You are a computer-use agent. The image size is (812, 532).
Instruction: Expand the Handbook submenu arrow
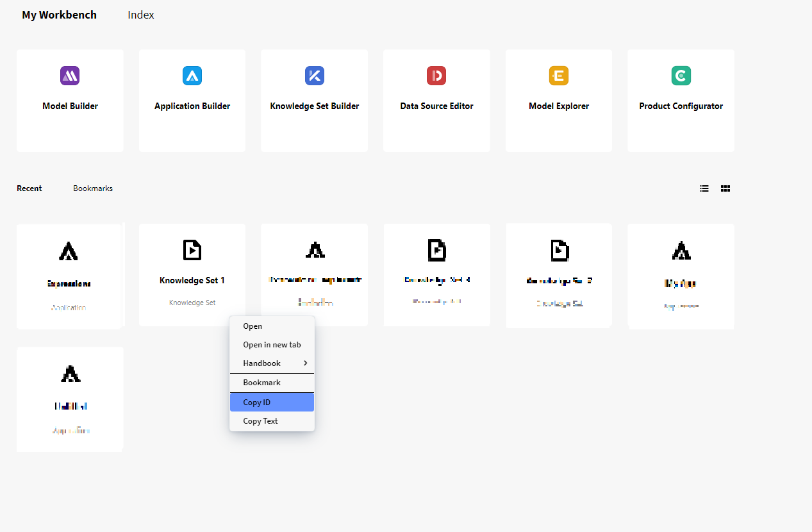tap(305, 363)
